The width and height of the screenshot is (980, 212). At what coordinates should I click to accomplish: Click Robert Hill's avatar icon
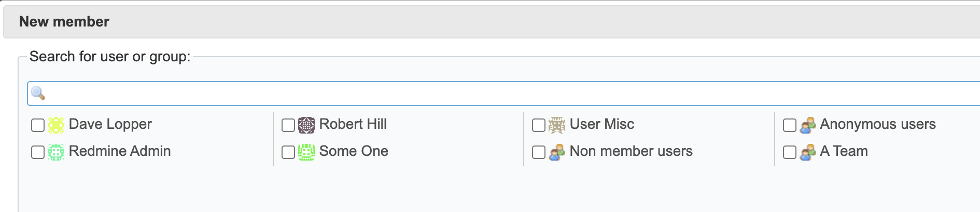pyautogui.click(x=306, y=125)
